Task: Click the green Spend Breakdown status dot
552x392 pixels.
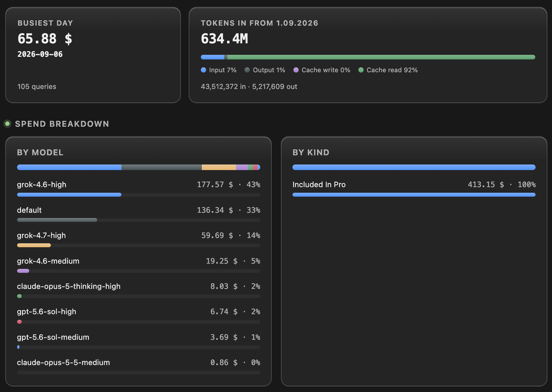Action: [x=7, y=124]
